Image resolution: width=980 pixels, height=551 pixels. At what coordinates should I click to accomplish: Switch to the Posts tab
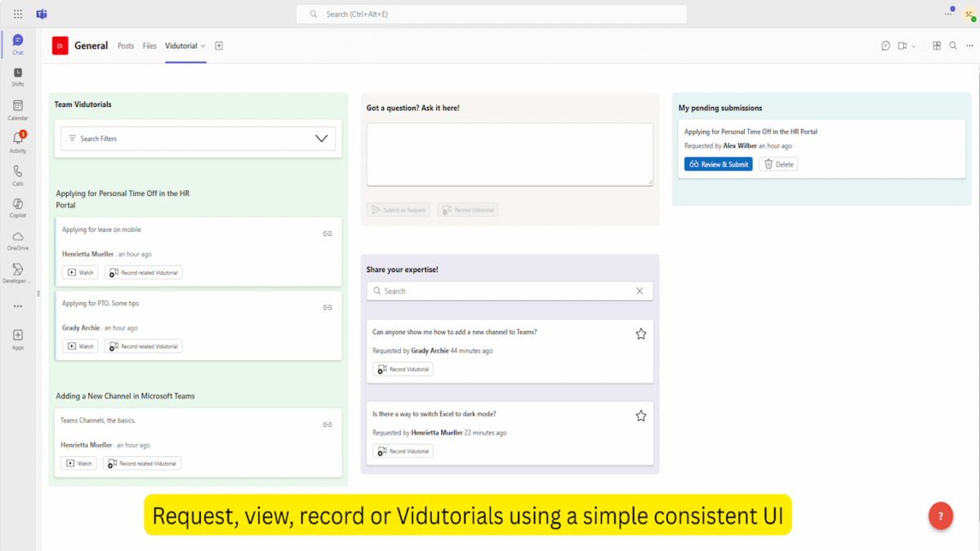point(126,46)
